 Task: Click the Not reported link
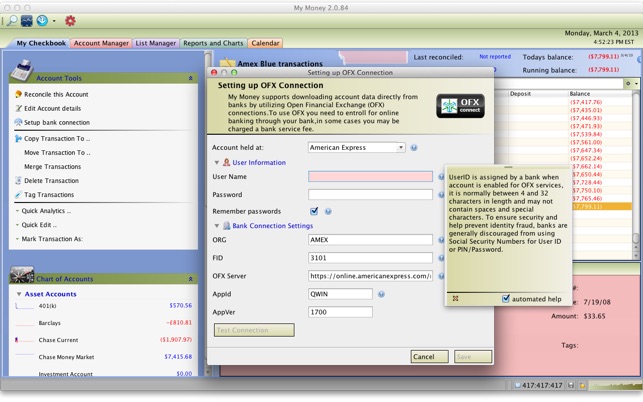(495, 57)
